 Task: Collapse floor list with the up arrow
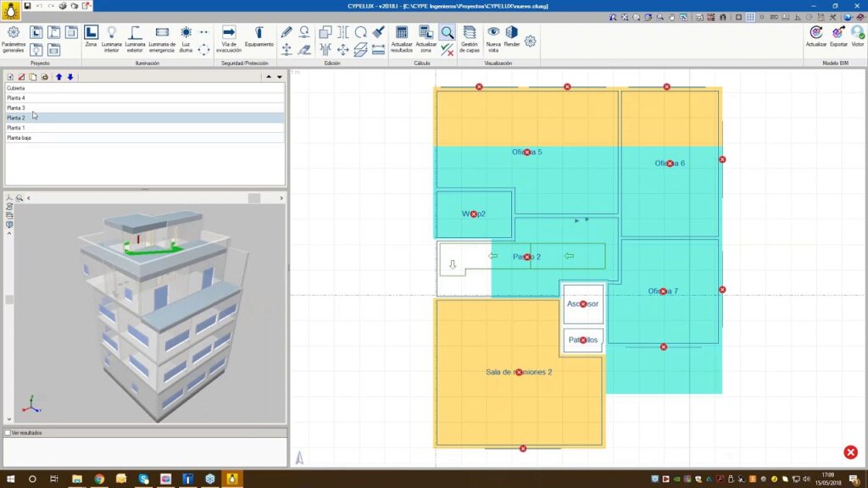point(269,76)
